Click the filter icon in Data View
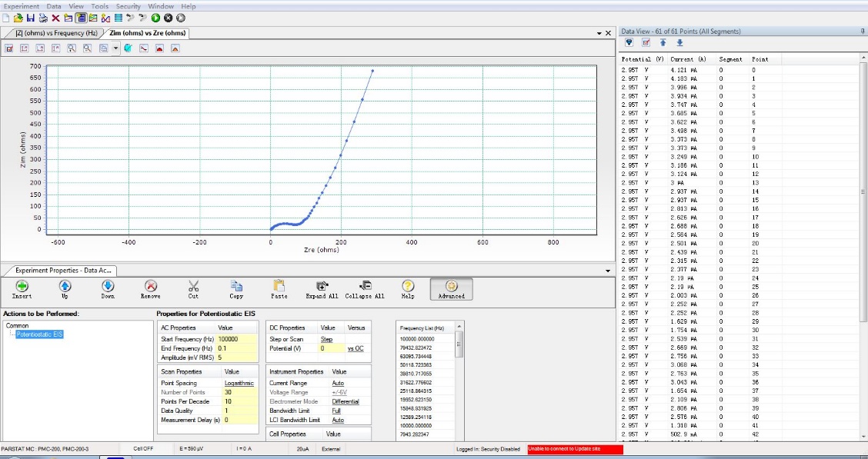Viewport: 868px width, 459px height. (629, 43)
